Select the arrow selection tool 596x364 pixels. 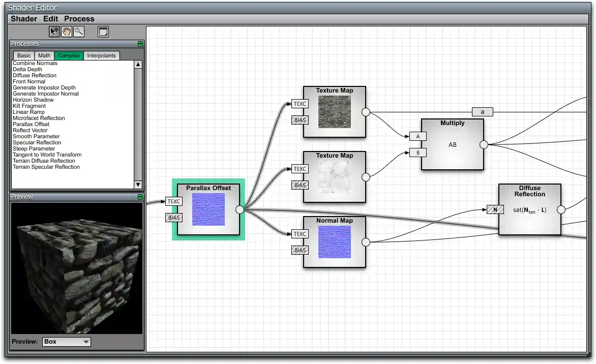[x=54, y=32]
